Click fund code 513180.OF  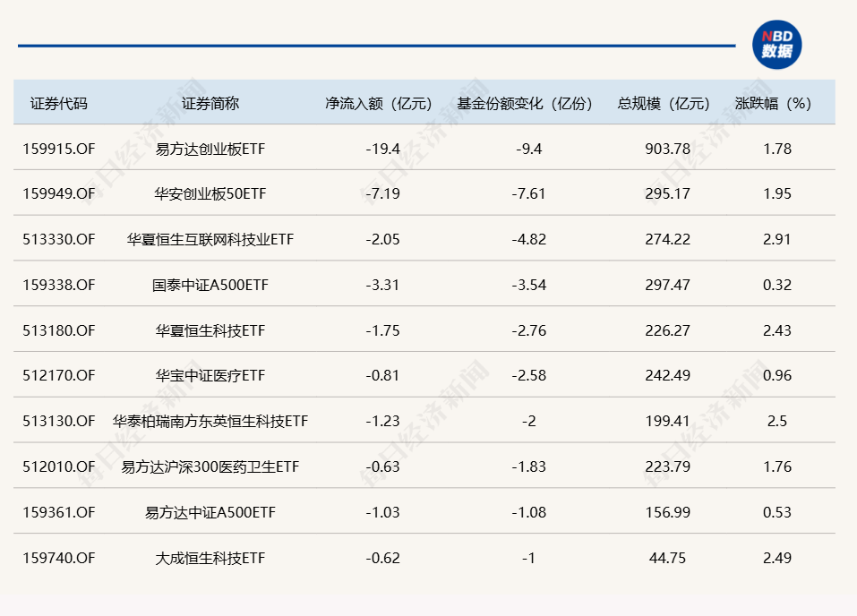click(x=59, y=331)
